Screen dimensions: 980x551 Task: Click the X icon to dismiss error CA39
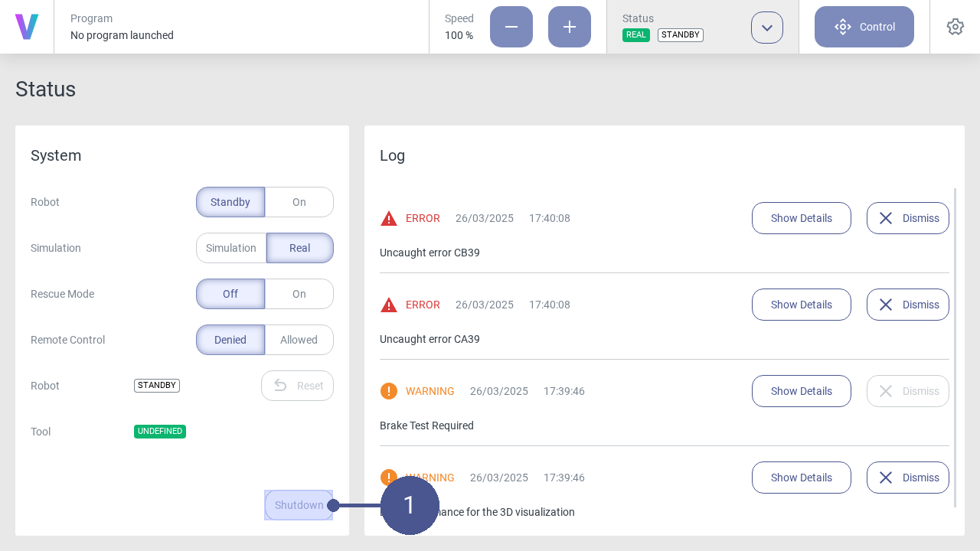click(886, 305)
